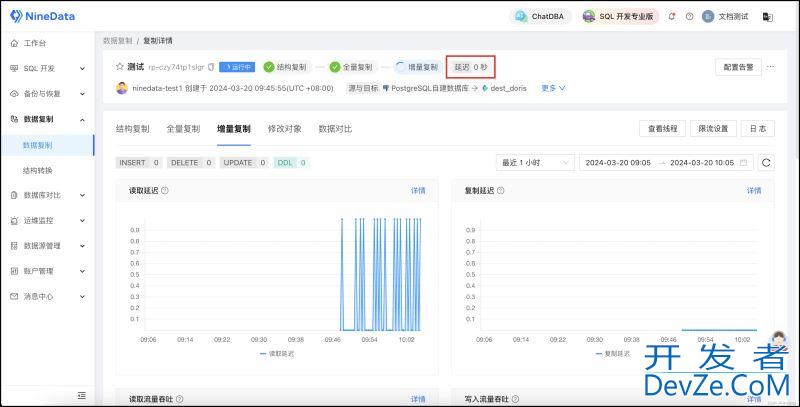This screenshot has width=800, height=407.
Task: Open the calendar icon in date range
Action: [743, 163]
